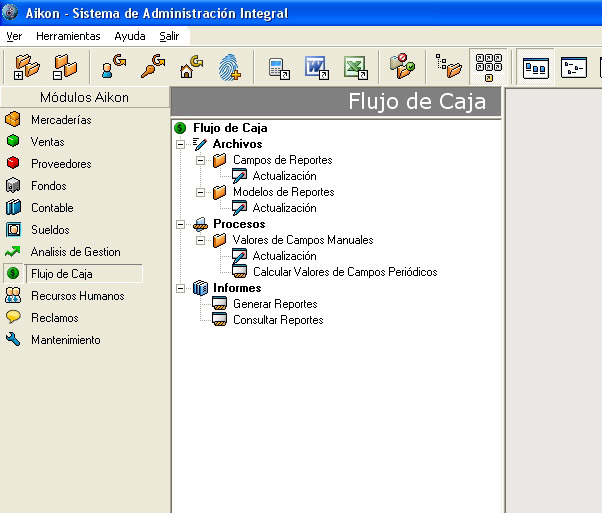
Task: Select the Sueldos module label
Action: [x=50, y=230]
